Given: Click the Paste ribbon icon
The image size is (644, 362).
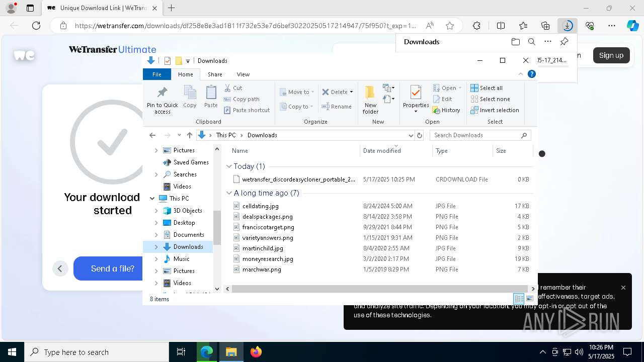Looking at the screenshot, I should tap(211, 97).
